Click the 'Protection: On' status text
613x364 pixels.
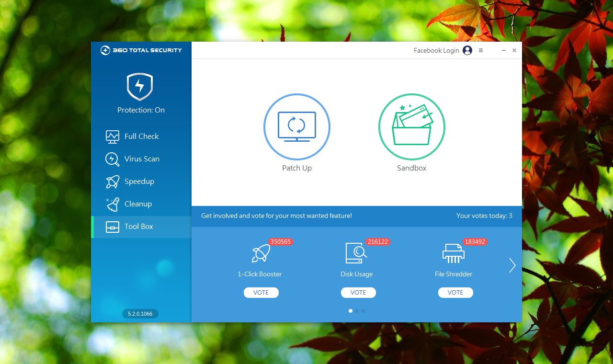click(141, 110)
